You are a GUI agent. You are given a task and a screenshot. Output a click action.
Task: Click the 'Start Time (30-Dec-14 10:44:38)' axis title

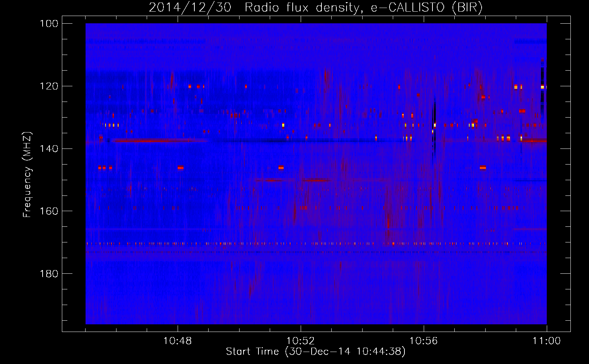click(x=316, y=352)
